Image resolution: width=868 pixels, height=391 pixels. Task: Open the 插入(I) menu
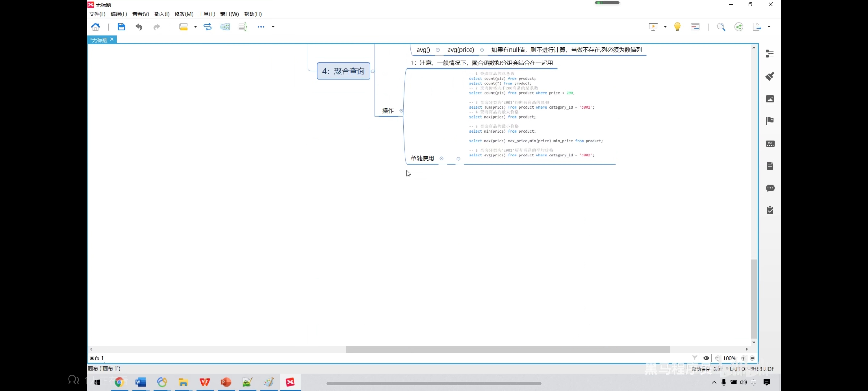pyautogui.click(x=162, y=14)
